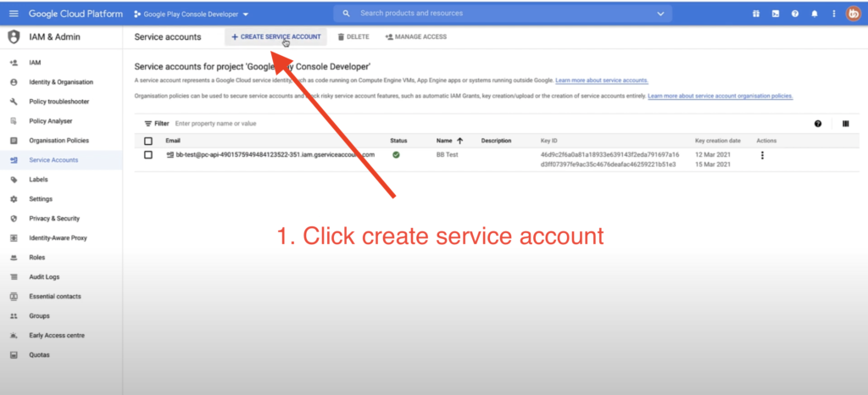This screenshot has height=395, width=868.
Task: Go to Audit Logs in sidebar
Action: click(x=44, y=277)
